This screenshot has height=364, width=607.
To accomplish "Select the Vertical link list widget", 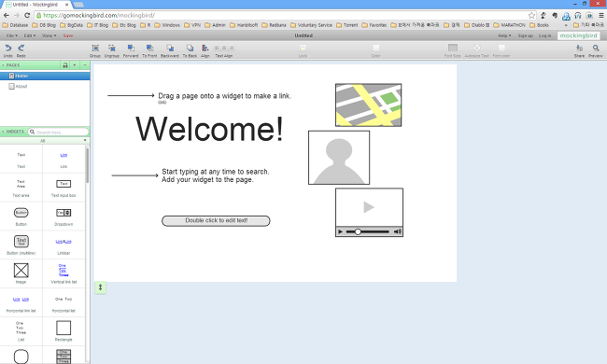I will coord(64,274).
